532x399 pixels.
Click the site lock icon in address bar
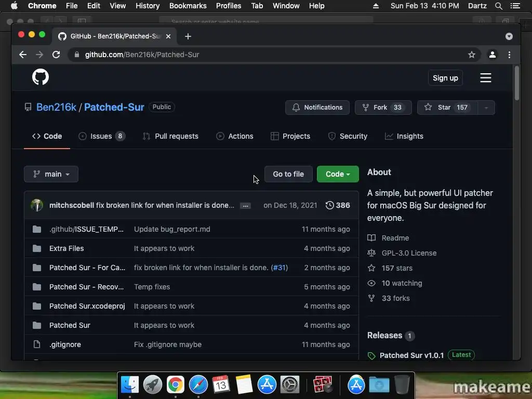pyautogui.click(x=77, y=55)
